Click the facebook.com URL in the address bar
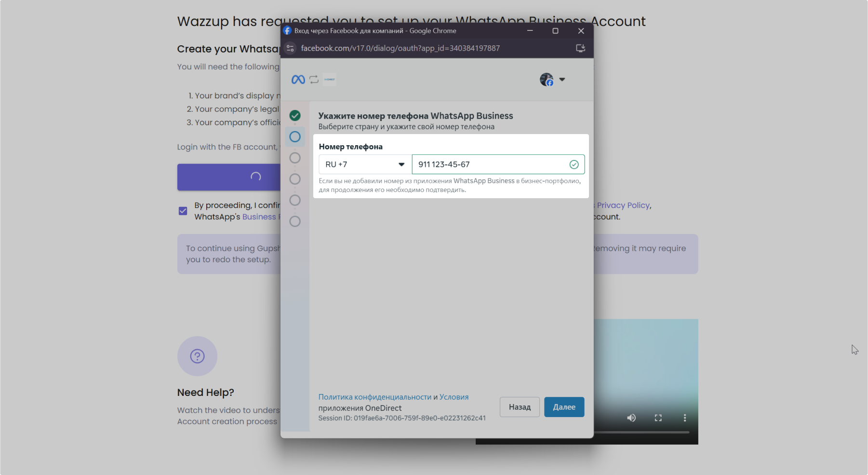868x475 pixels. click(x=401, y=48)
